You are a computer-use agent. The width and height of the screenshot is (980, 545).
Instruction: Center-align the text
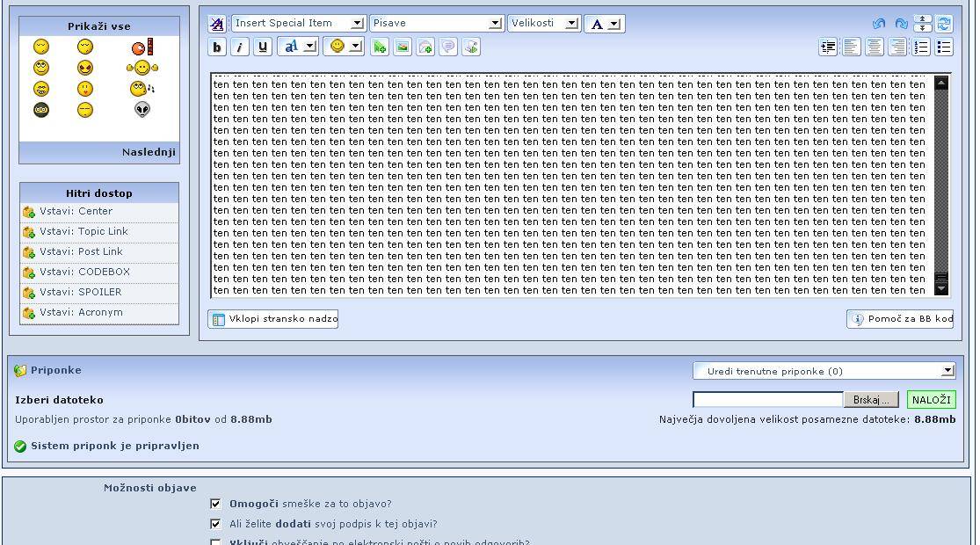[875, 47]
